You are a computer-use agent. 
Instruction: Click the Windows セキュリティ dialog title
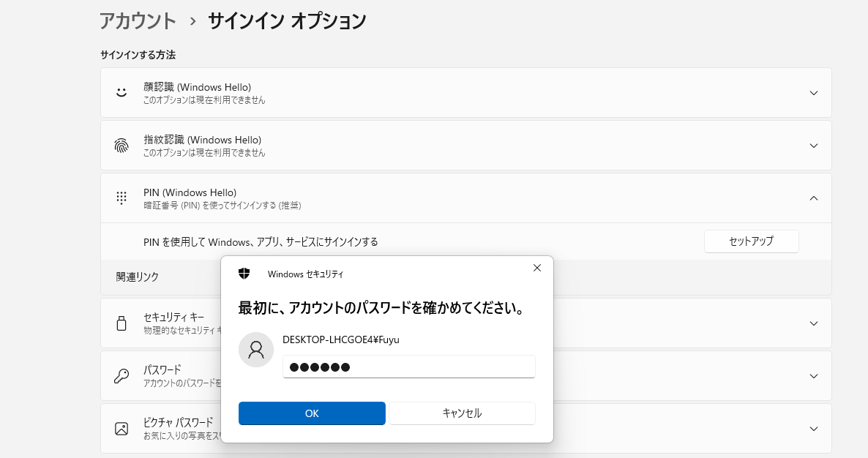[306, 274]
